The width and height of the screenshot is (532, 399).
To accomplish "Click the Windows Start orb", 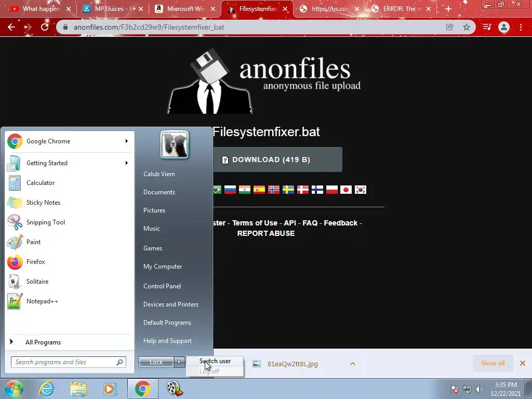I will coord(14,389).
